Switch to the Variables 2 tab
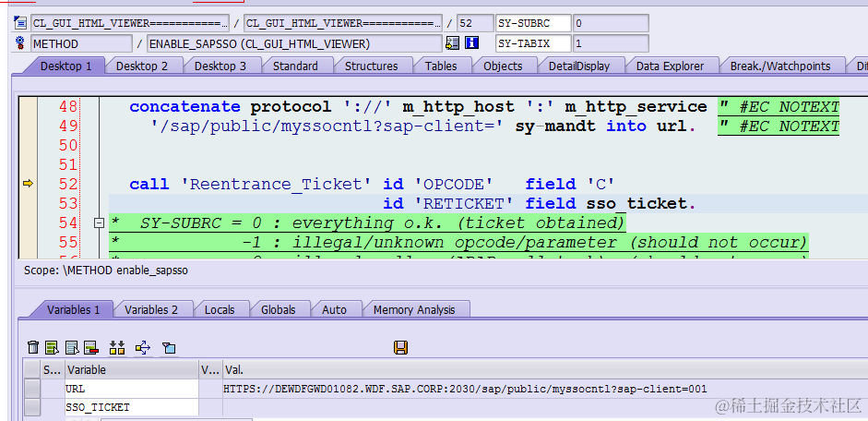 pos(151,309)
